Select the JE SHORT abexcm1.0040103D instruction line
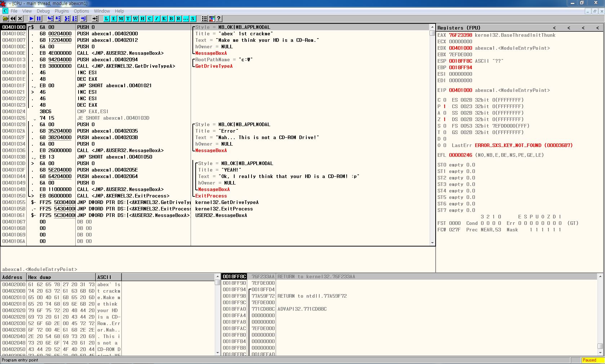The height and width of the screenshot is (364, 605). pos(113,118)
